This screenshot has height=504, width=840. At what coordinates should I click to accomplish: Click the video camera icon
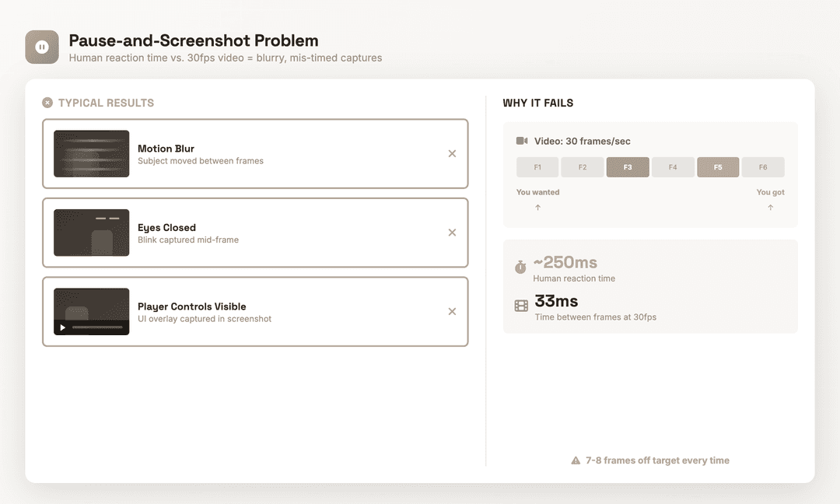522,141
